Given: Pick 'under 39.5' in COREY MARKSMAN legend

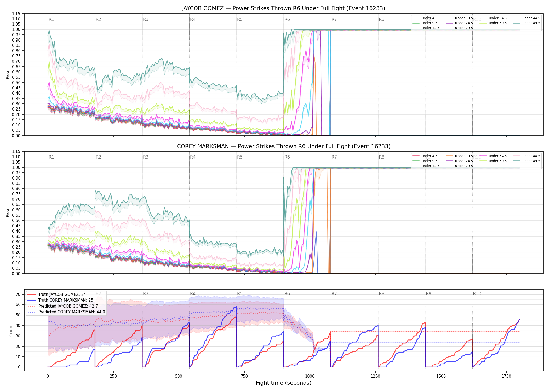Looking at the screenshot, I should click(493, 161).
